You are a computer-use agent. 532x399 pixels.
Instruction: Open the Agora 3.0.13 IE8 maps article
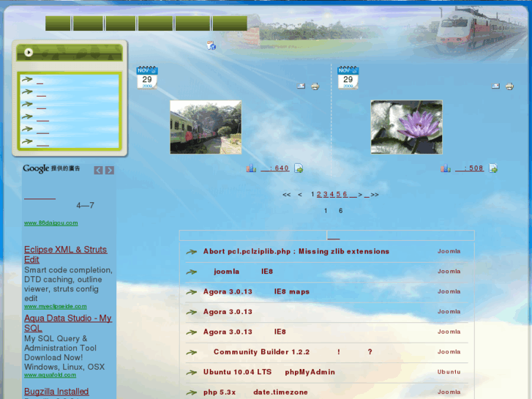point(257,291)
